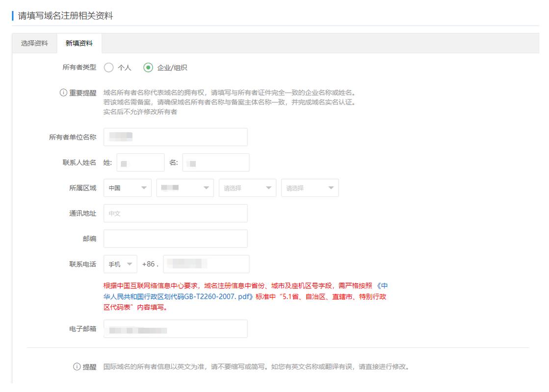
Task: Open the last 请选择 district dropdown
Action: click(310, 188)
